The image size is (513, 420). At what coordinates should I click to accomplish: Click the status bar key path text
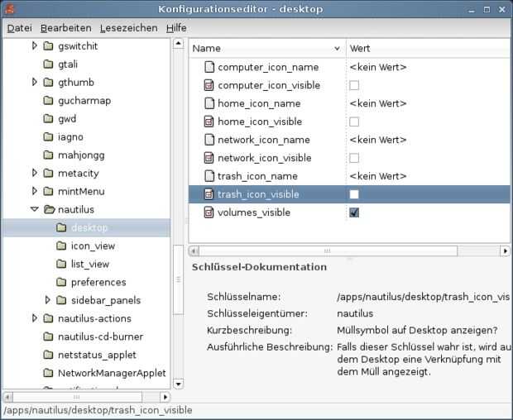pos(98,410)
